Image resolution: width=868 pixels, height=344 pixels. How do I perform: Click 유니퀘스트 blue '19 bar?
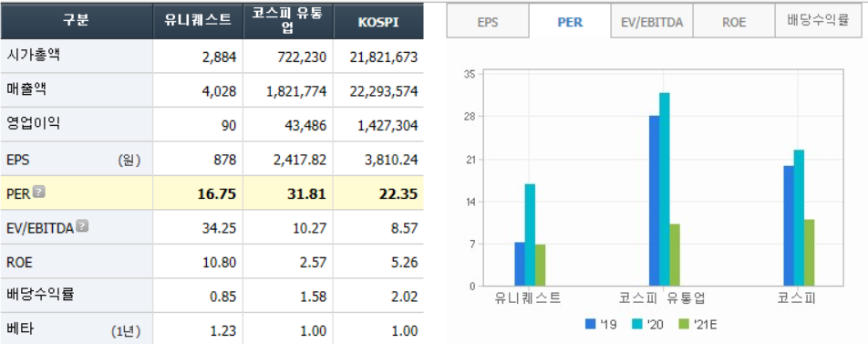[x=520, y=265]
